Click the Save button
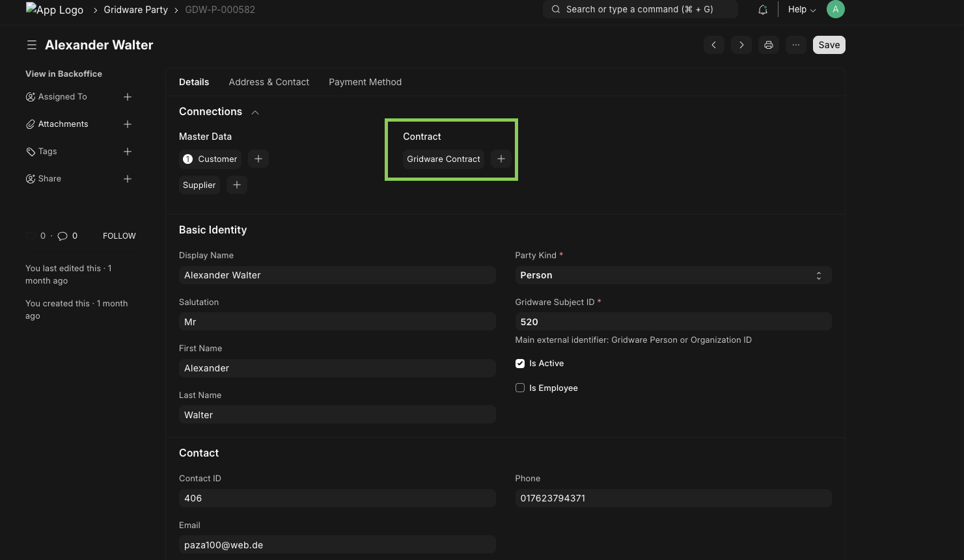This screenshot has width=964, height=560. click(x=829, y=45)
